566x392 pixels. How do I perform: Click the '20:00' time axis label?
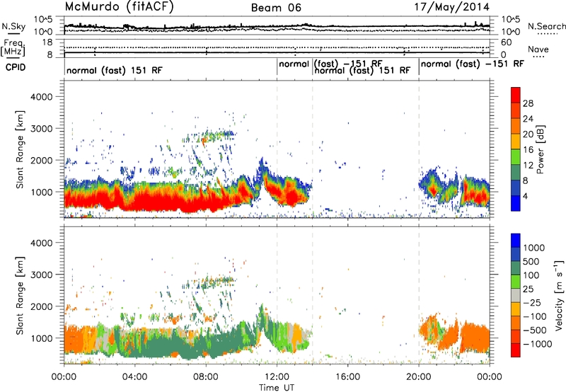coord(419,377)
